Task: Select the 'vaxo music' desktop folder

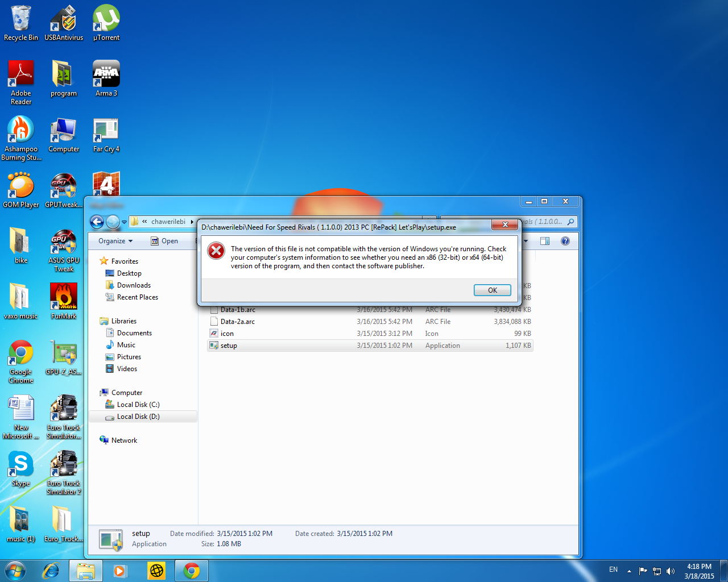Action: coord(21,302)
